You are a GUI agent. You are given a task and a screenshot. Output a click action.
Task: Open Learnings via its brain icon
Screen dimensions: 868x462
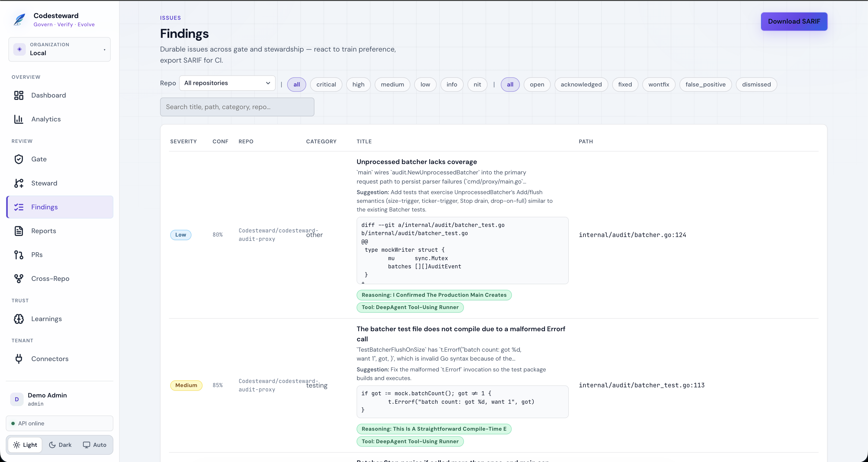point(19,319)
